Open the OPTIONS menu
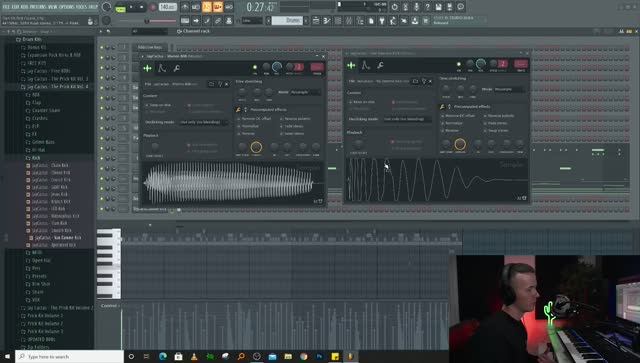 [x=68, y=7]
